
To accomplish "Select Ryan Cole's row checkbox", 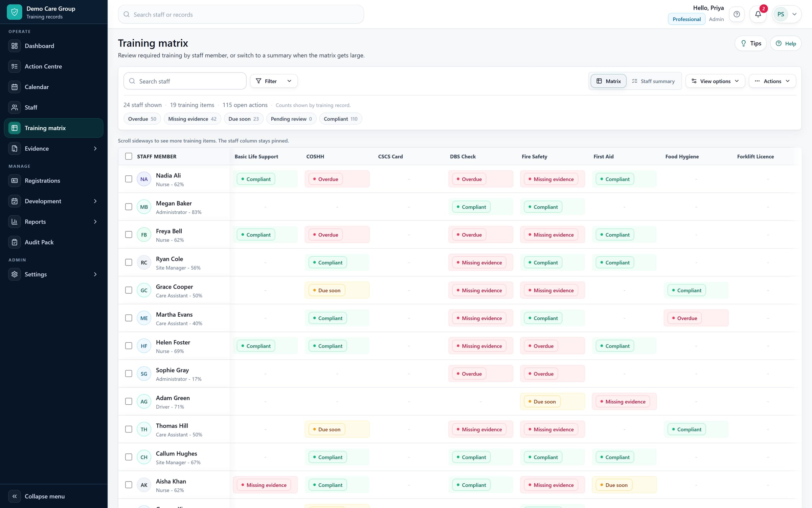I will 129,262.
